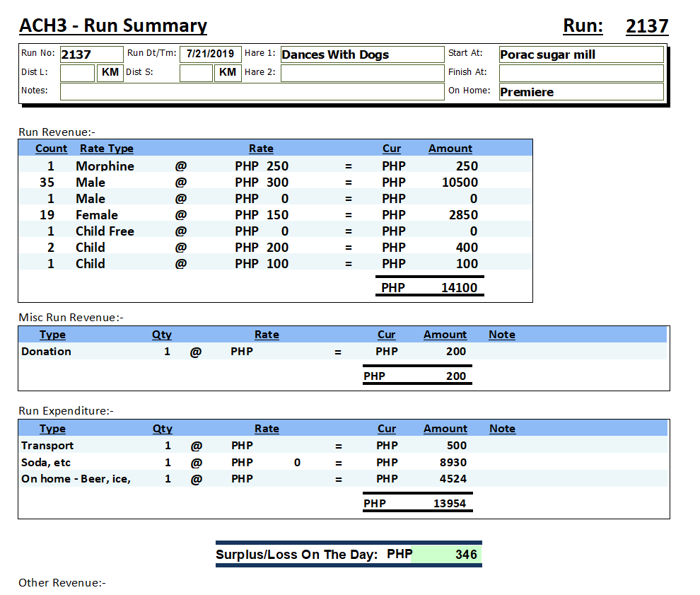Click the Child Free row label
Viewport: 700px width, 595px height.
[105, 231]
